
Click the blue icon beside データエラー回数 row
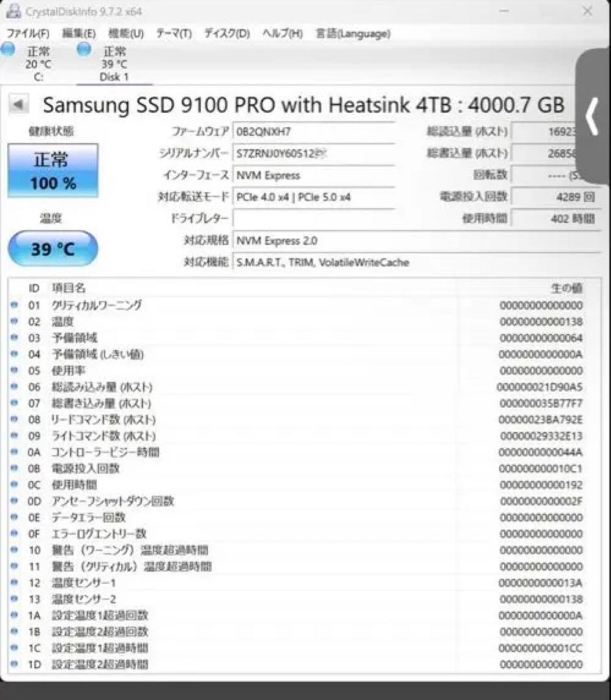(x=15, y=517)
